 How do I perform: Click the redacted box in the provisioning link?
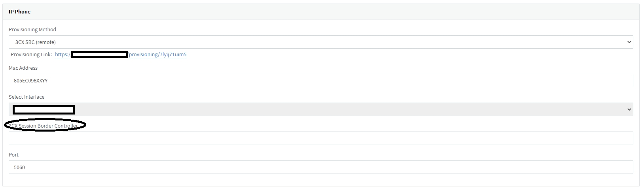99,55
